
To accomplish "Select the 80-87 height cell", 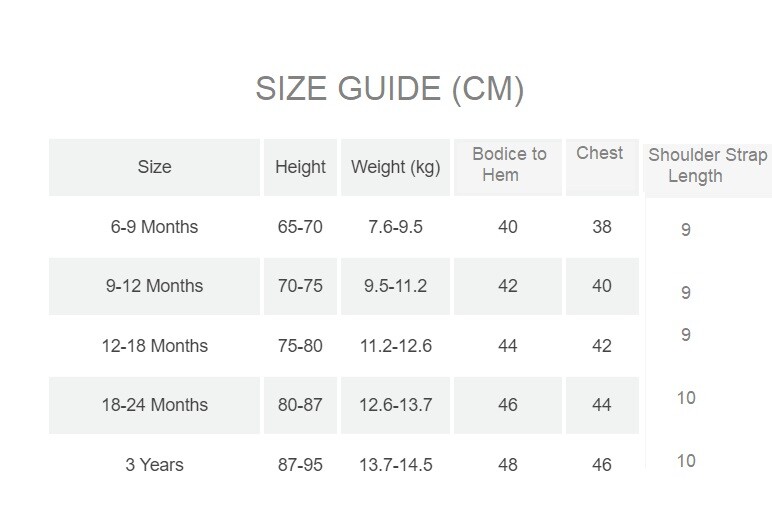I will (x=300, y=405).
